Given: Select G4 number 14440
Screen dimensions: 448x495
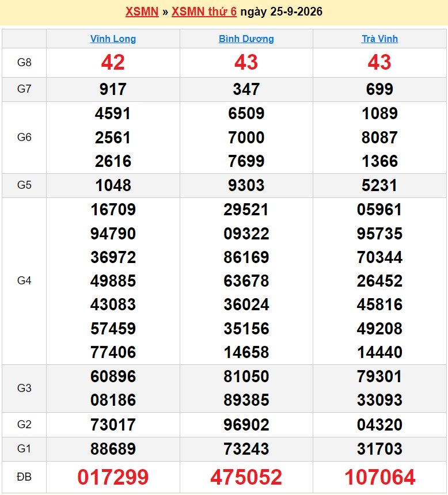Looking at the screenshot, I should click(x=379, y=352).
